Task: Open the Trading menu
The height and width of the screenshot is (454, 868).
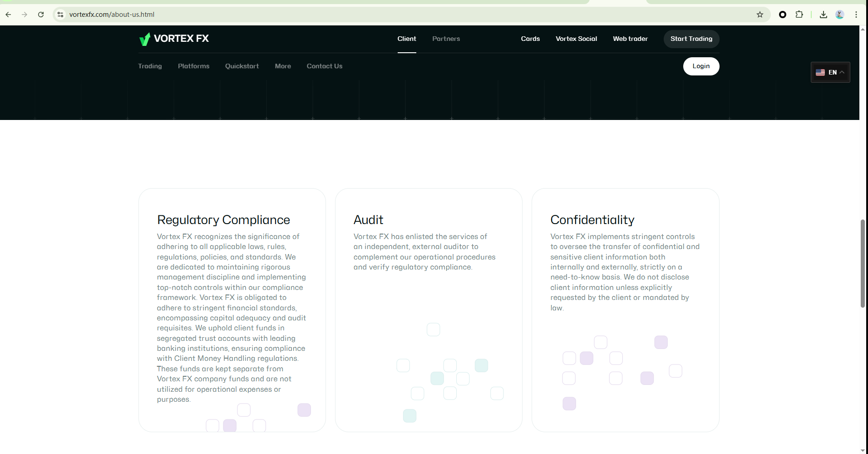Action: click(150, 66)
